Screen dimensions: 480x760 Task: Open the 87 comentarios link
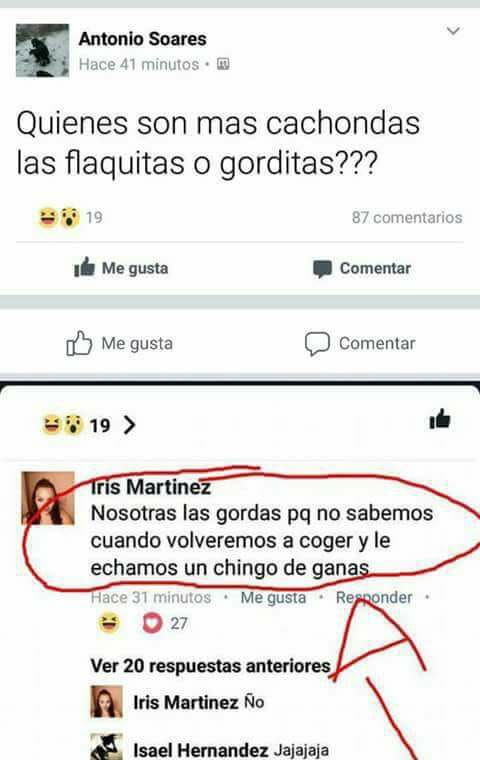(x=407, y=218)
